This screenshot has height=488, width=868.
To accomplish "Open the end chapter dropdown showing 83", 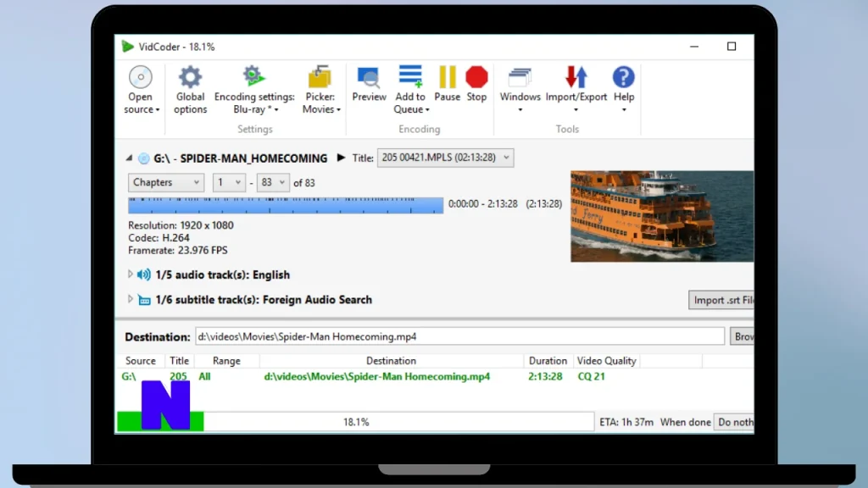I will click(273, 182).
